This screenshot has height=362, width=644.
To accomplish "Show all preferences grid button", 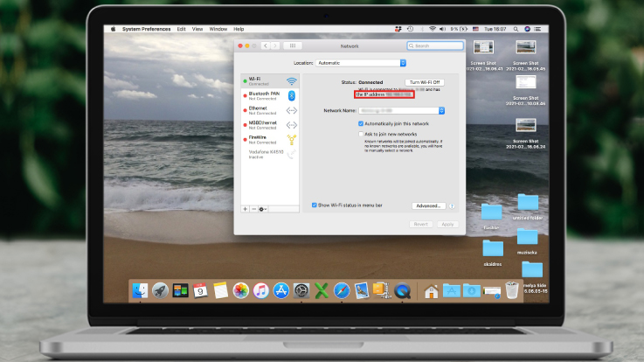I will tap(293, 45).
